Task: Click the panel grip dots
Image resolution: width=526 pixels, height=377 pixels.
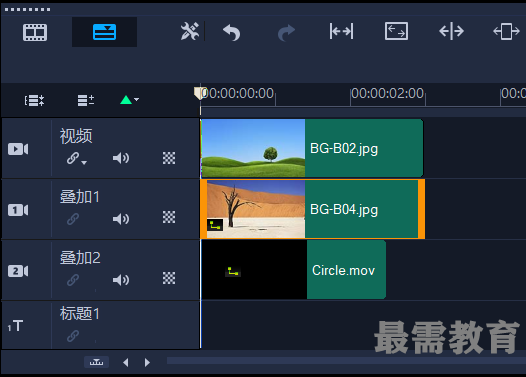Action: [28, 9]
